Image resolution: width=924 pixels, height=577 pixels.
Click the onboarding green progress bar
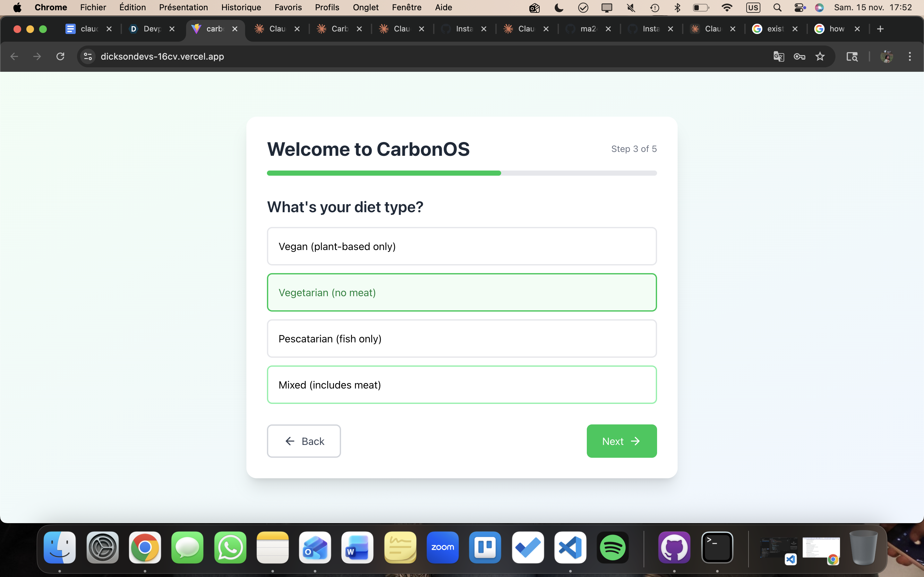pyautogui.click(x=384, y=173)
